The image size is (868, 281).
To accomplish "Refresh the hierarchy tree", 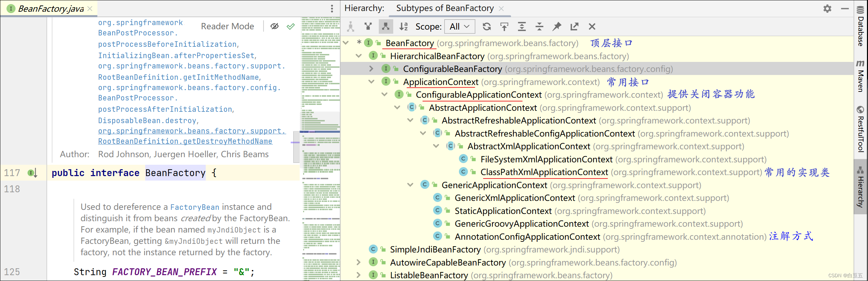I will pos(486,26).
